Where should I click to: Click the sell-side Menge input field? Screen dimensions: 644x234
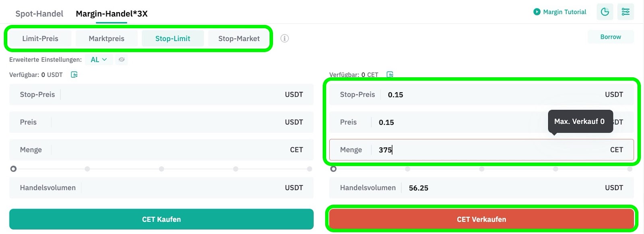point(481,150)
